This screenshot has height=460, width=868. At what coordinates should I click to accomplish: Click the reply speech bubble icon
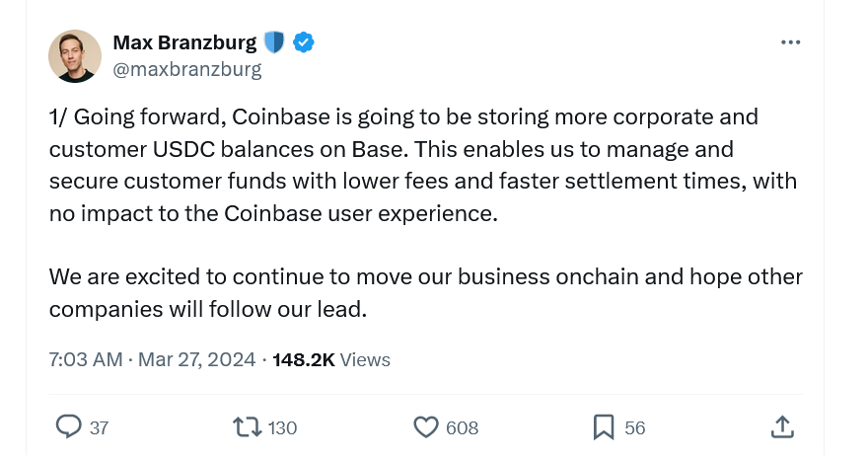(68, 426)
